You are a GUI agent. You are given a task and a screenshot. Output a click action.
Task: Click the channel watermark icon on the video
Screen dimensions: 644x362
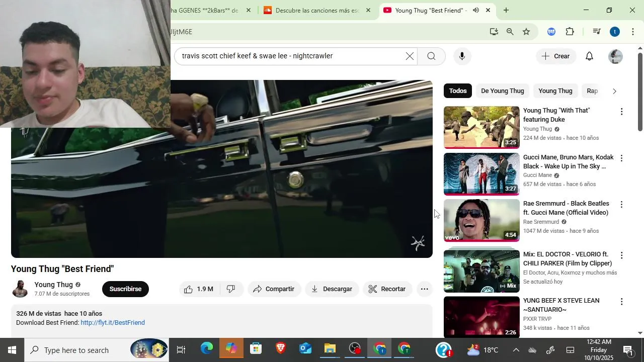click(x=418, y=243)
